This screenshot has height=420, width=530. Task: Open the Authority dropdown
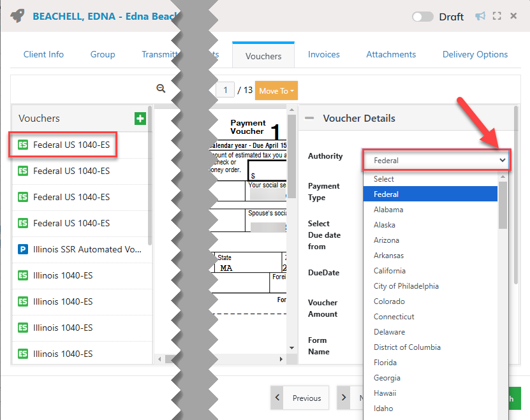[x=436, y=160]
